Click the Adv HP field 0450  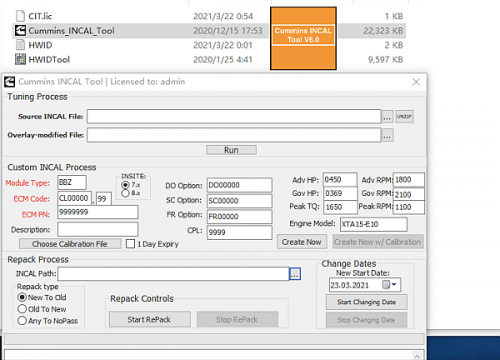tap(340, 179)
